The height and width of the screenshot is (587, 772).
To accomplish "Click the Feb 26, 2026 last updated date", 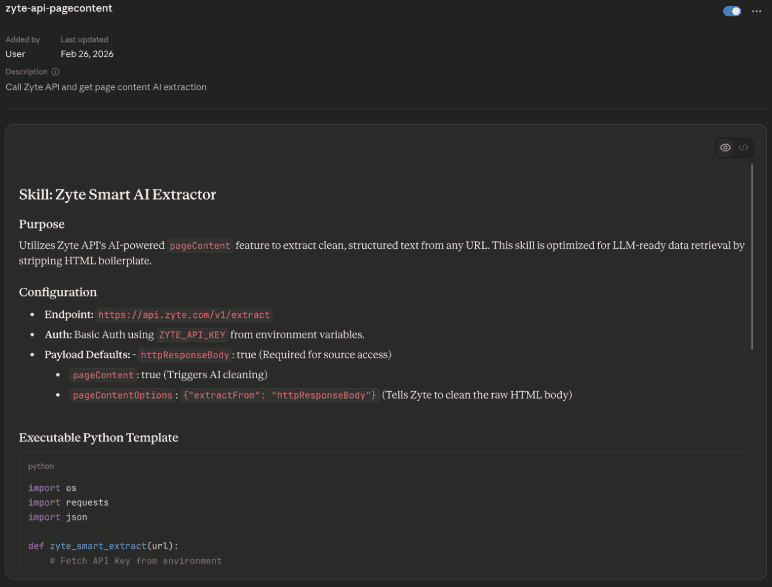I will [87, 54].
